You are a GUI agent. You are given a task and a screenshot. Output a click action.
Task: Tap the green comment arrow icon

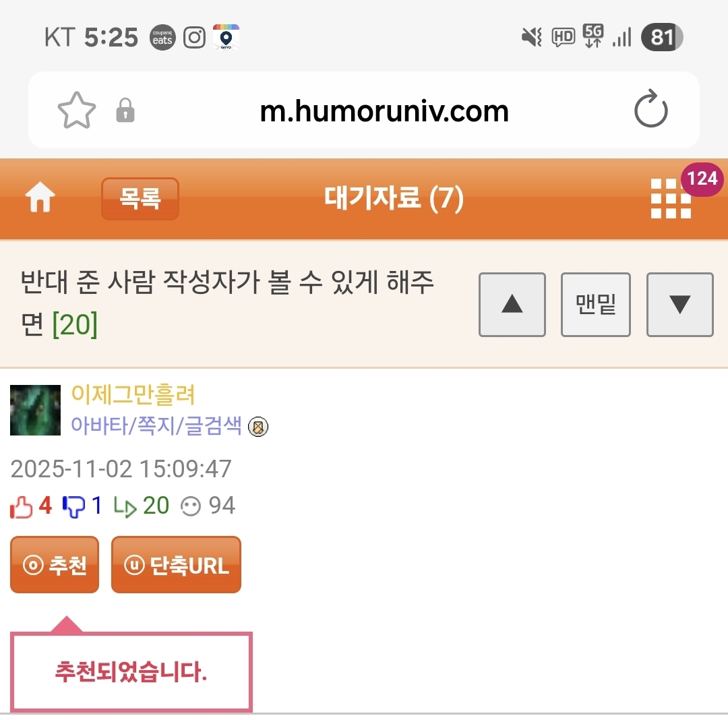pyautogui.click(x=125, y=506)
